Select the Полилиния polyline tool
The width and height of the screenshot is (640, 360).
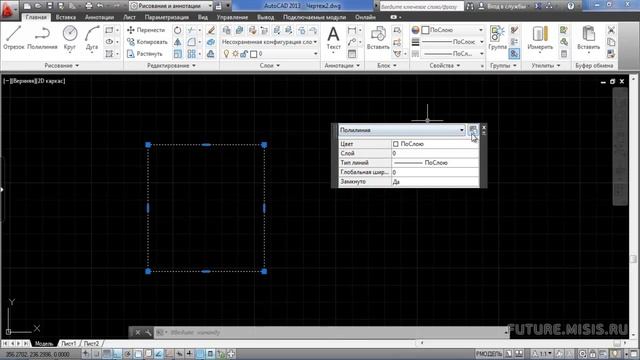[x=42, y=38]
